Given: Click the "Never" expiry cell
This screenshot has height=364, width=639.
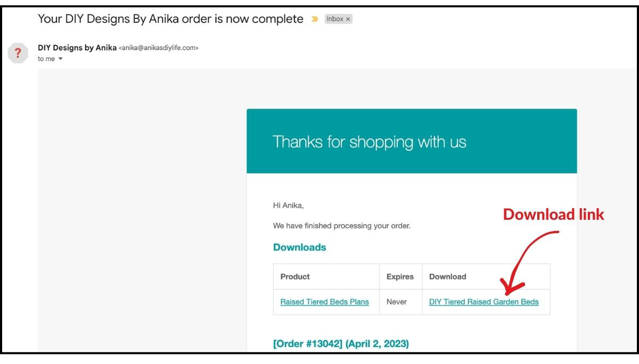Looking at the screenshot, I should [x=397, y=302].
